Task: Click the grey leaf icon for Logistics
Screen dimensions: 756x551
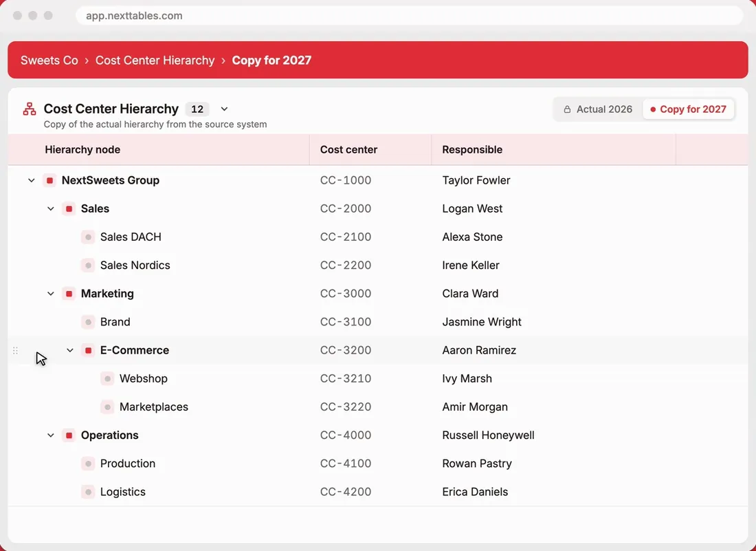Action: pos(88,492)
